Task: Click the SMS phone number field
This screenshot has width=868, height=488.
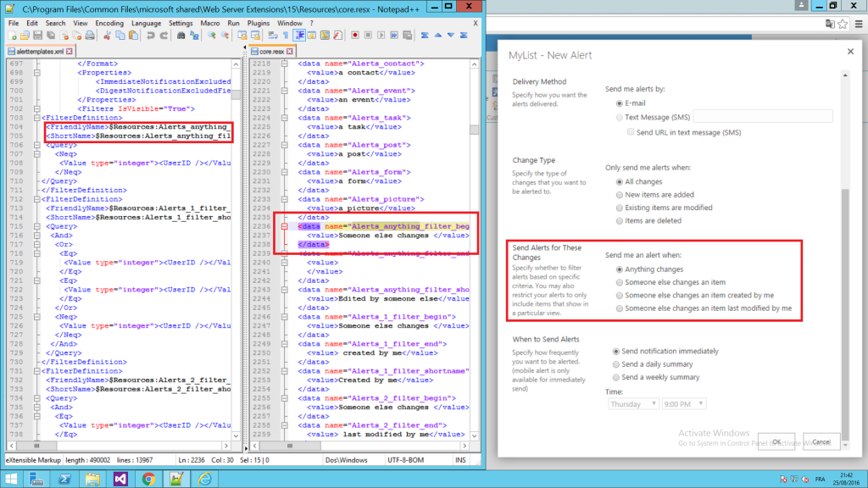Action: pyautogui.click(x=763, y=115)
